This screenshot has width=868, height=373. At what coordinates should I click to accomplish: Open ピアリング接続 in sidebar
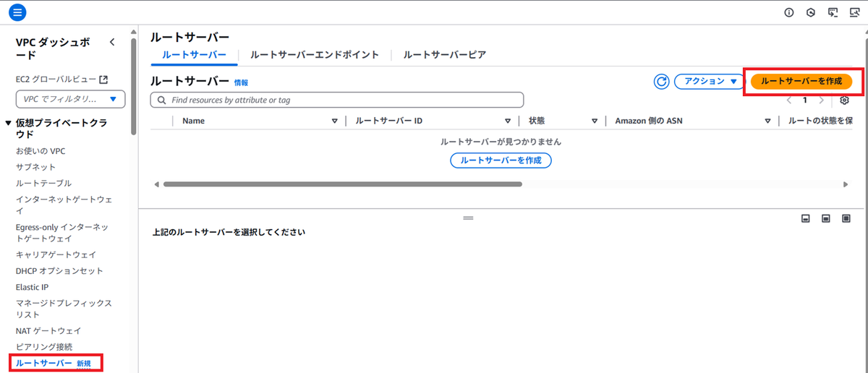pos(44,347)
